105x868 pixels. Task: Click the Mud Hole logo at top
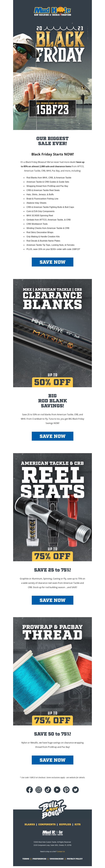tap(52, 12)
